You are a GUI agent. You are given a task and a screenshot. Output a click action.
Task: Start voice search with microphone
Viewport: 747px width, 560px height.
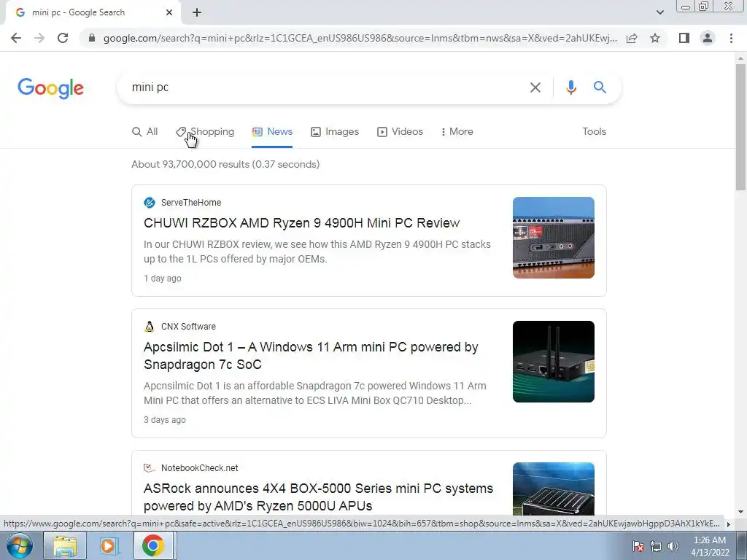coord(570,87)
